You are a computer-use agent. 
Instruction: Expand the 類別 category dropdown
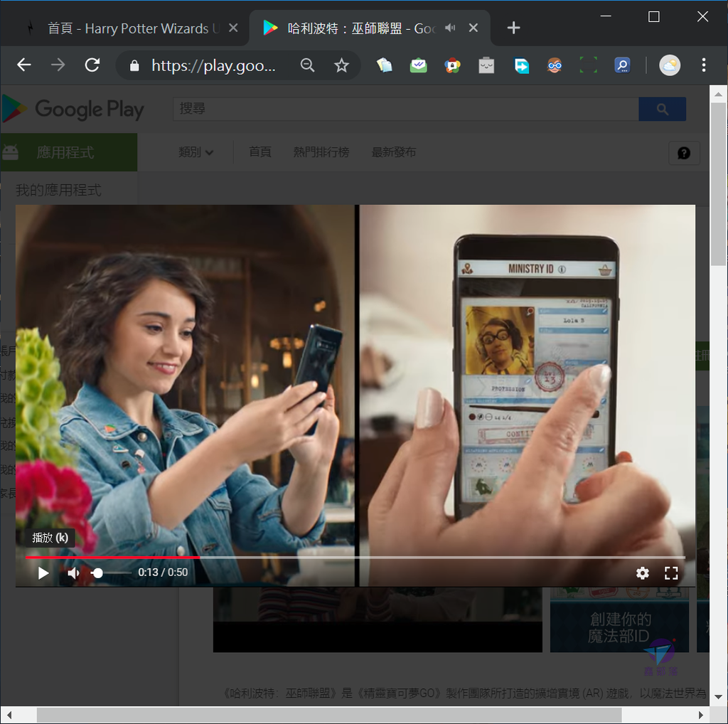pyautogui.click(x=196, y=152)
